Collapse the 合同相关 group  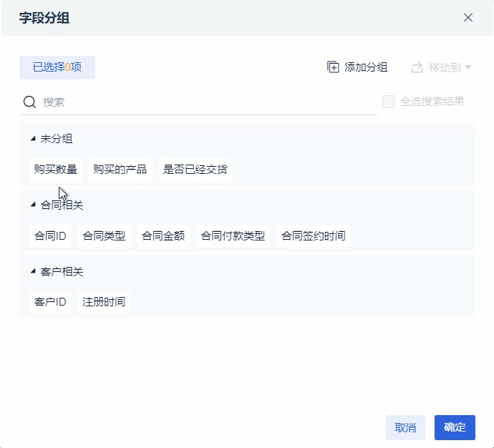coord(33,205)
